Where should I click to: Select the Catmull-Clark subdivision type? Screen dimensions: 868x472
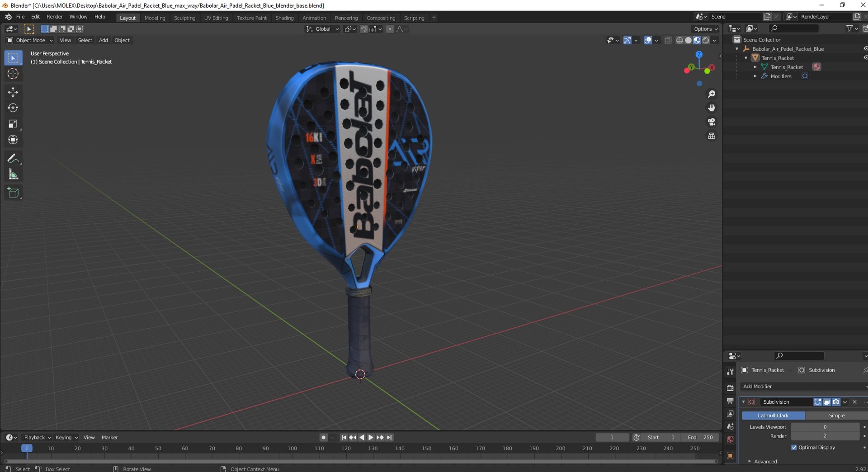(773, 415)
